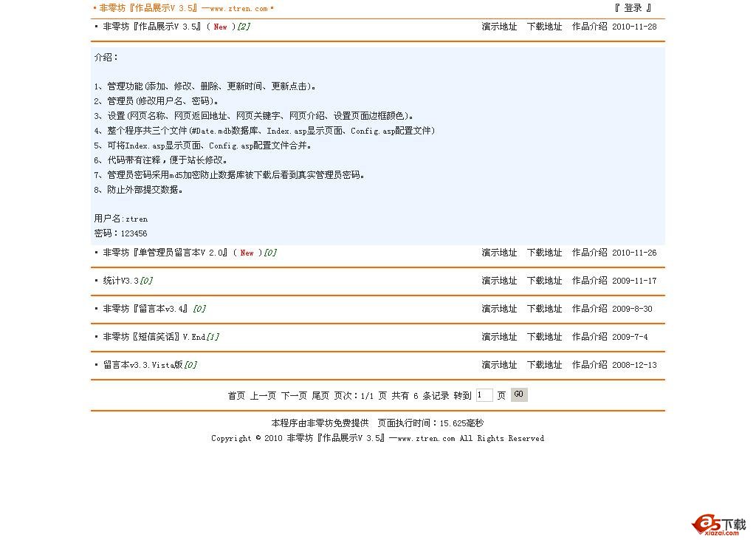The image size is (756, 540).
Task: Go to 首页 in the pagination bar
Action: pos(236,394)
